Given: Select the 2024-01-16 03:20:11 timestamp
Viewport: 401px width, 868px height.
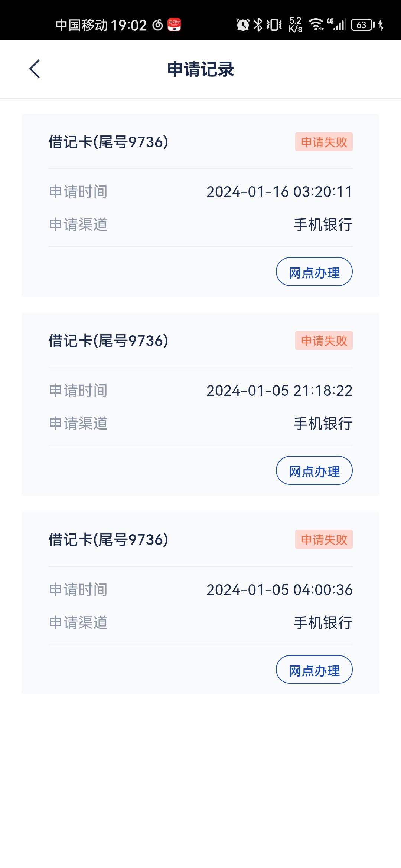Looking at the screenshot, I should click(x=279, y=192).
